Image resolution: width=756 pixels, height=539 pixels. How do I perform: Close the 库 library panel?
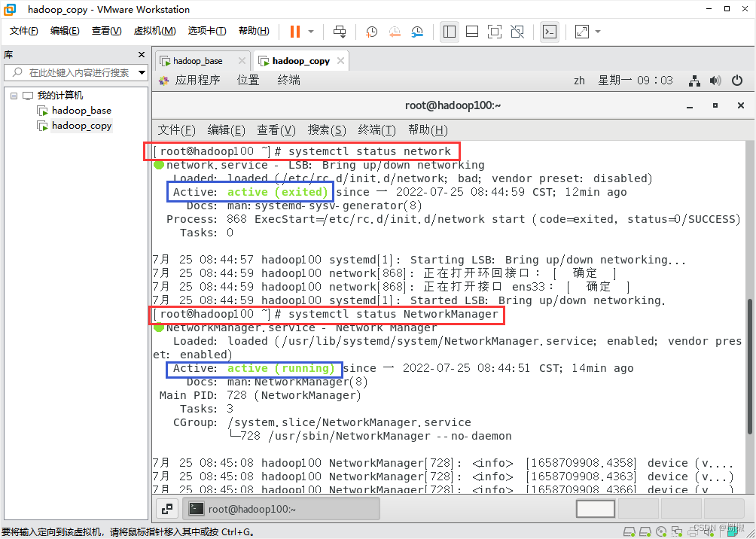(142, 54)
